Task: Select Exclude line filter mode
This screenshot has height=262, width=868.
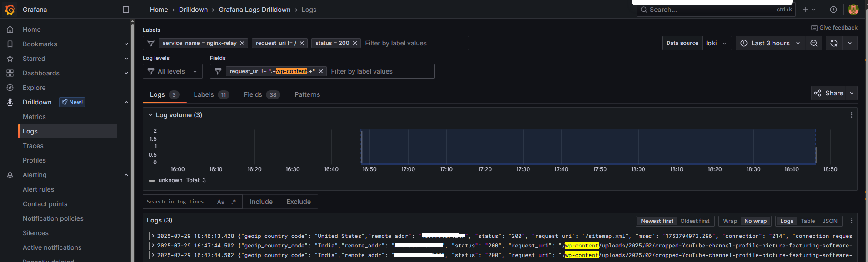Action: click(x=299, y=202)
